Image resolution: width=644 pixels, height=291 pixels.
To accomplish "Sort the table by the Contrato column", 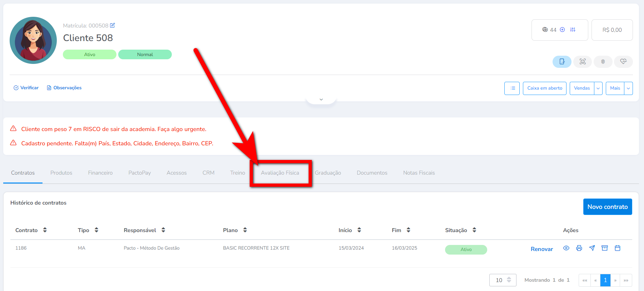I will point(45,230).
